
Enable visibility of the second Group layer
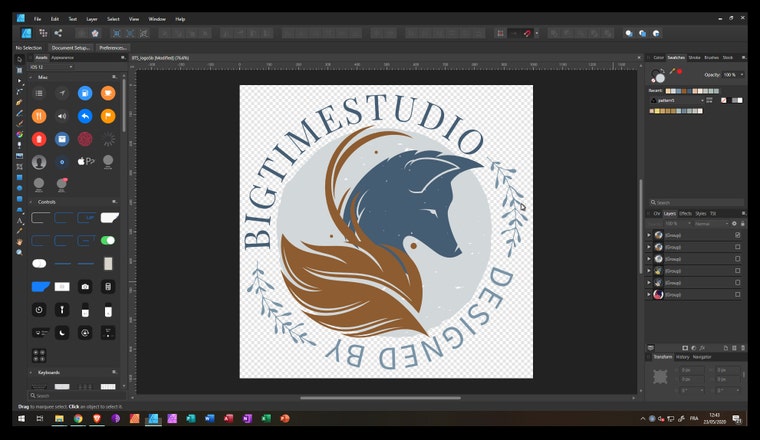tap(737, 247)
